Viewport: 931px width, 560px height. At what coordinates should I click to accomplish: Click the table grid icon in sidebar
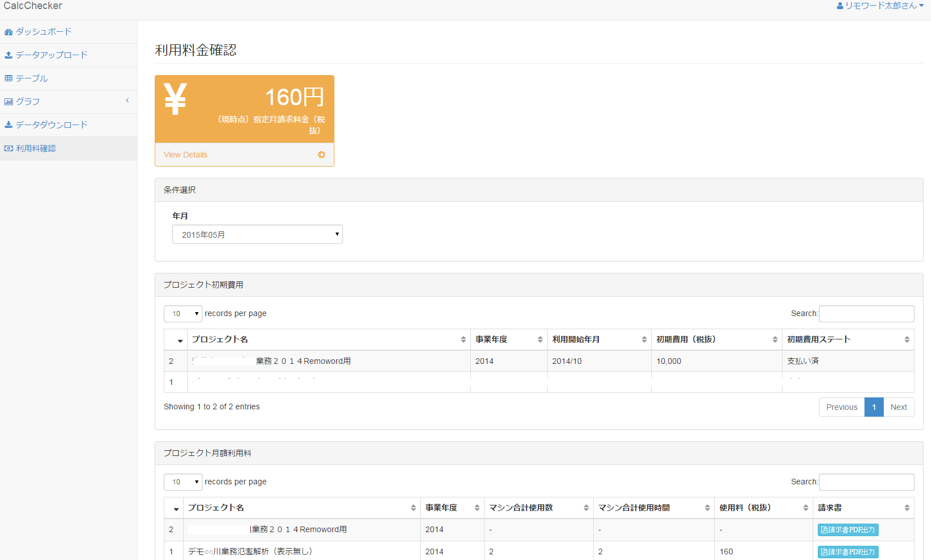point(9,78)
